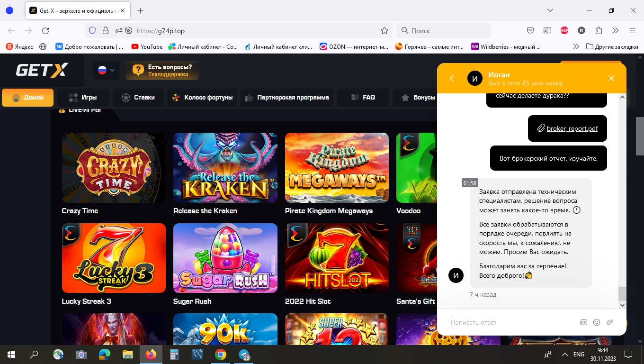Image resolution: width=644 pixels, height=364 pixels.
Task: Go to Колесо фортуны tab
Action: tap(202, 97)
